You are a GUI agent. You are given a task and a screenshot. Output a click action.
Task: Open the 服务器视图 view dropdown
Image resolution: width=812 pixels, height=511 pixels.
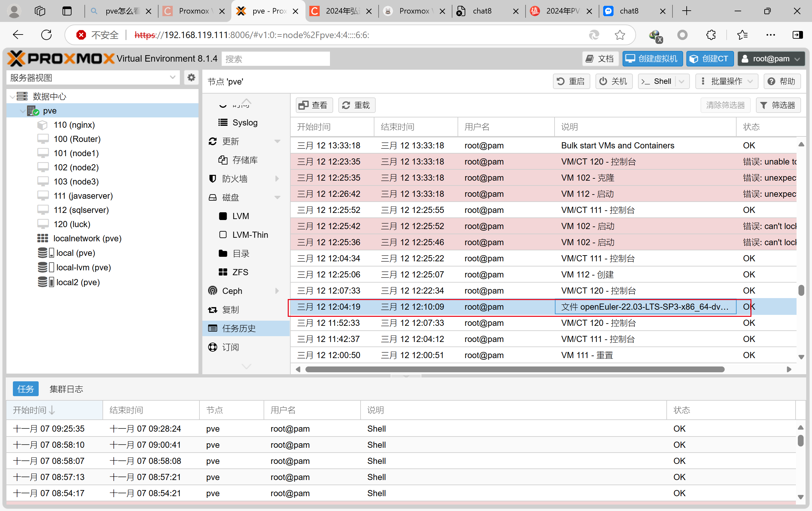coord(92,78)
